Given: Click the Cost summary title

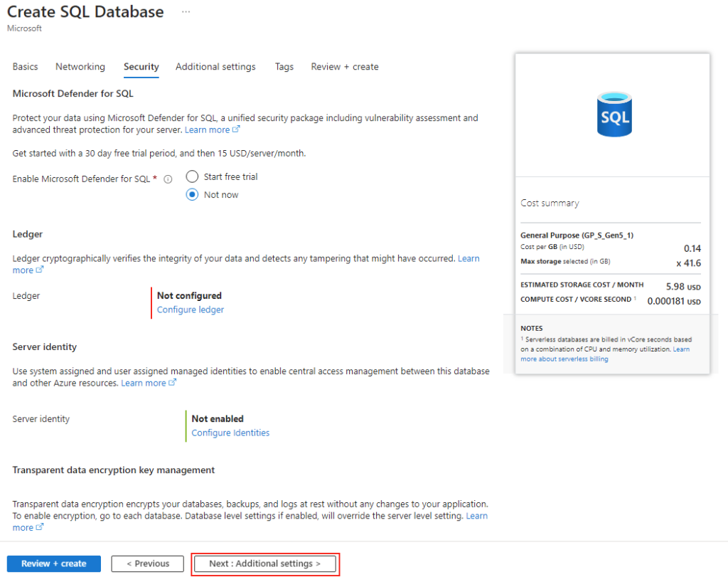Looking at the screenshot, I should [550, 203].
